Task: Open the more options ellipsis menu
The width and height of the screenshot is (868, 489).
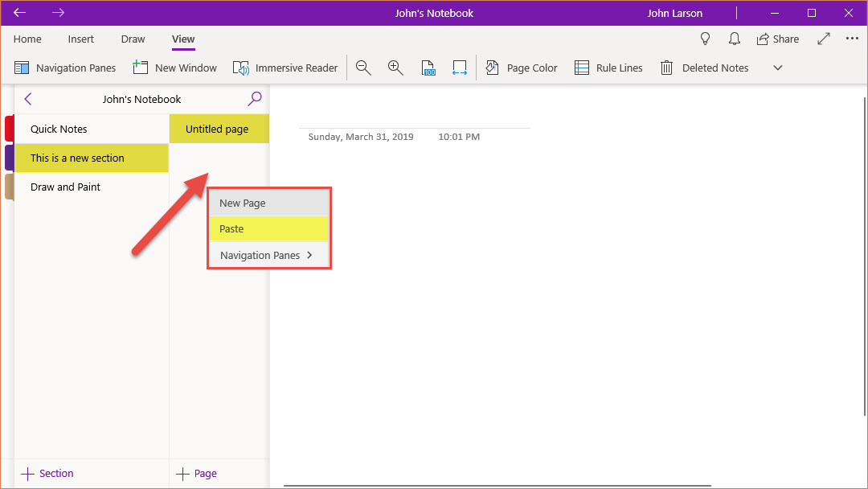Action: click(852, 39)
